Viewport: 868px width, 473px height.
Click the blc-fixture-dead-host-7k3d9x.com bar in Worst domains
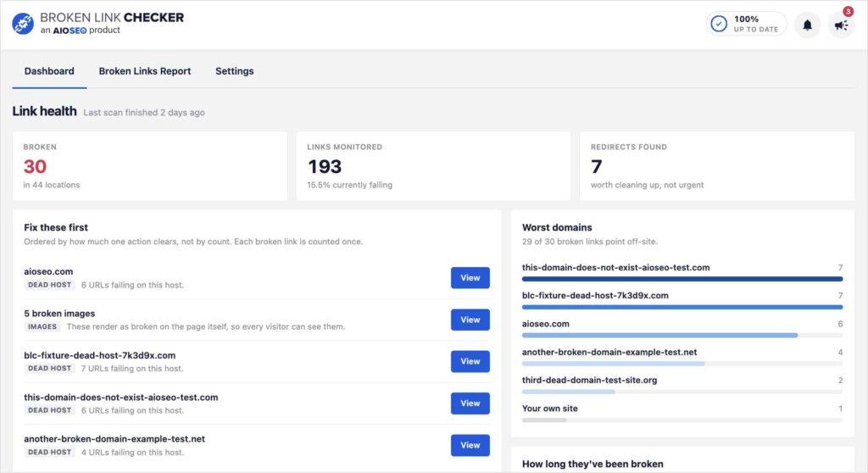pyautogui.click(x=682, y=307)
